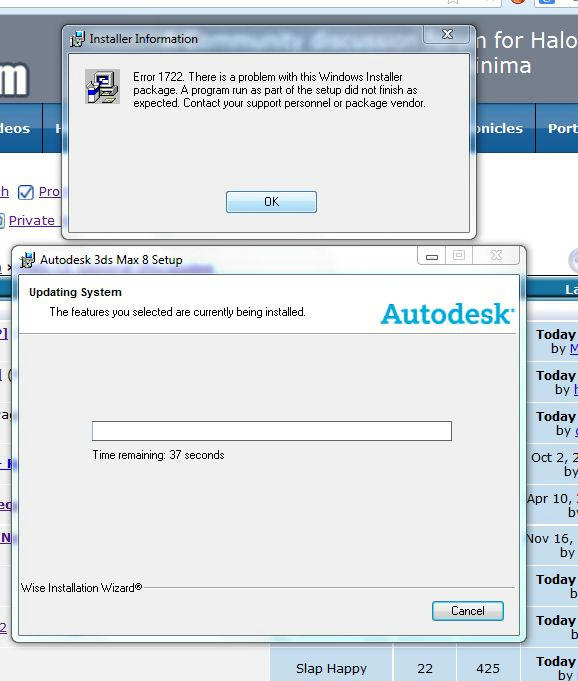Click the Slap Happy forum cell
This screenshot has height=681, width=578.
[x=331, y=668]
